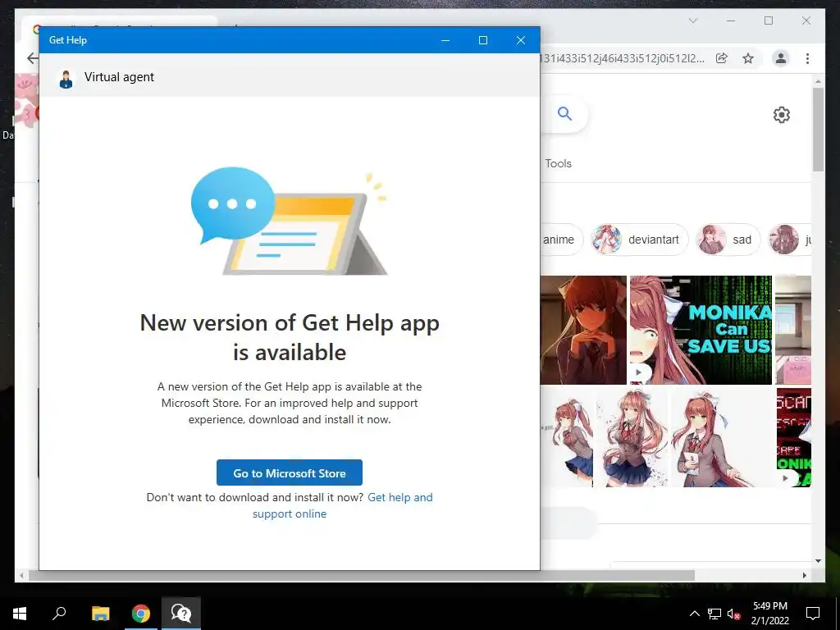
Task: Open the Monika hands-clasped image thumbnail
Action: [583, 330]
